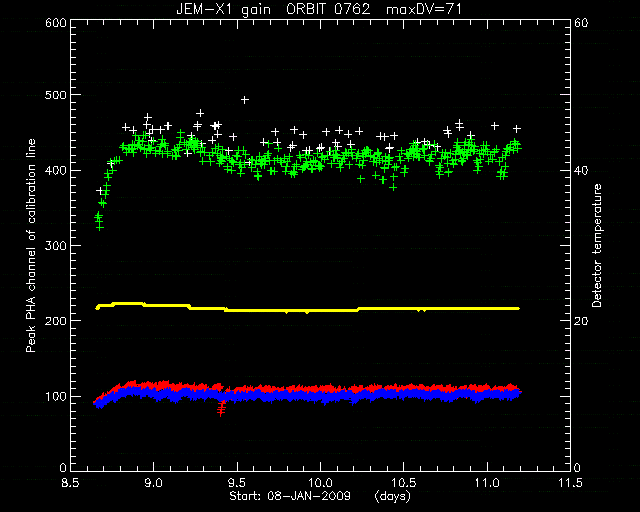The image size is (640, 512).
Task: Select the 'maxDV=71' text in the title
Action: tap(424, 9)
